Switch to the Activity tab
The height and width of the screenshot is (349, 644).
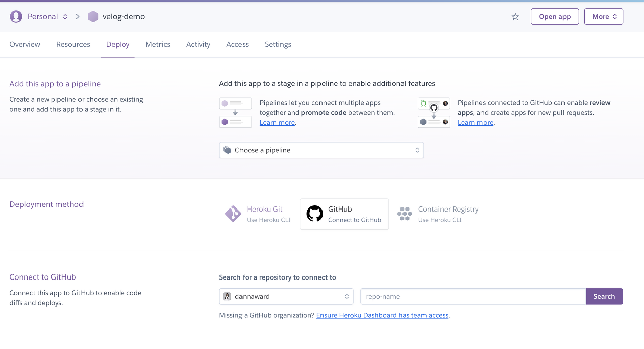click(198, 44)
